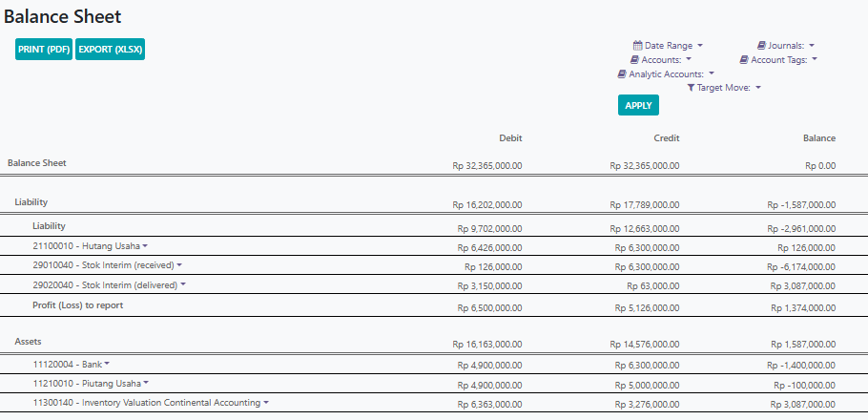Expand Stok Interim (received) account menu
Viewport: 868px width, 420px height.
tap(179, 264)
